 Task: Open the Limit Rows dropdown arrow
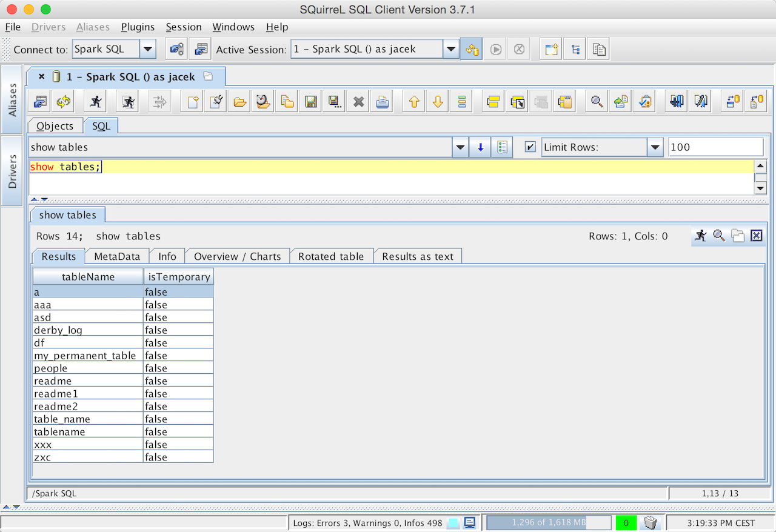pos(655,147)
